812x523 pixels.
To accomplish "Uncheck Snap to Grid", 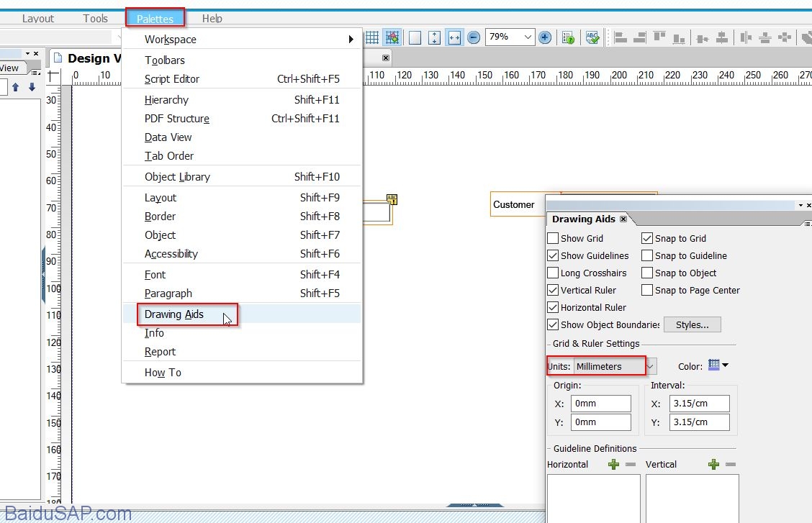I will tap(647, 238).
